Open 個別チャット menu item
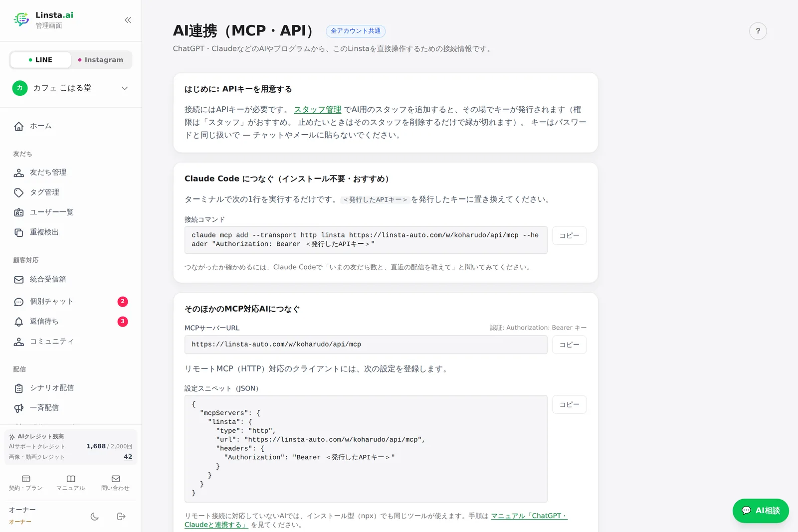This screenshot has width=798, height=532. [71, 302]
